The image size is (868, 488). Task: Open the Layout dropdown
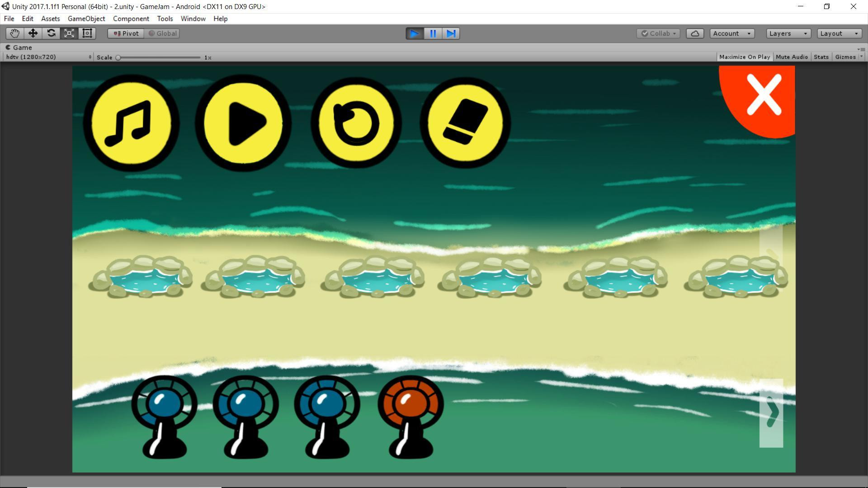pyautogui.click(x=840, y=33)
